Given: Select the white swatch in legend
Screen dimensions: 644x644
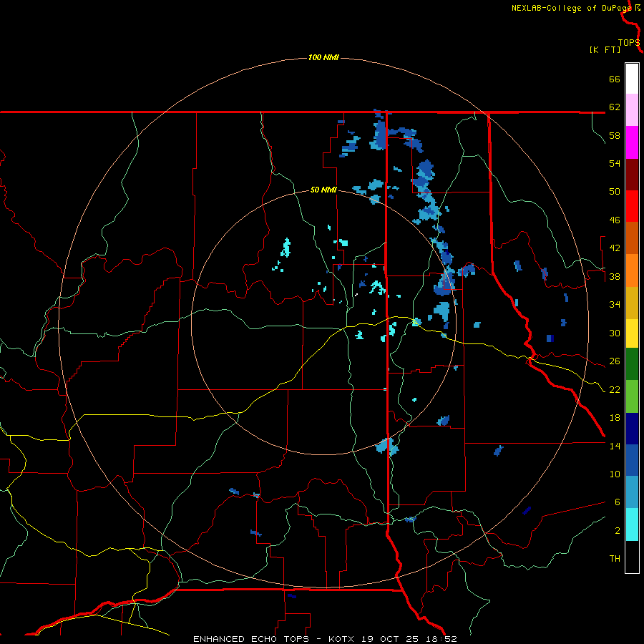Looking at the screenshot, I should point(632,79).
